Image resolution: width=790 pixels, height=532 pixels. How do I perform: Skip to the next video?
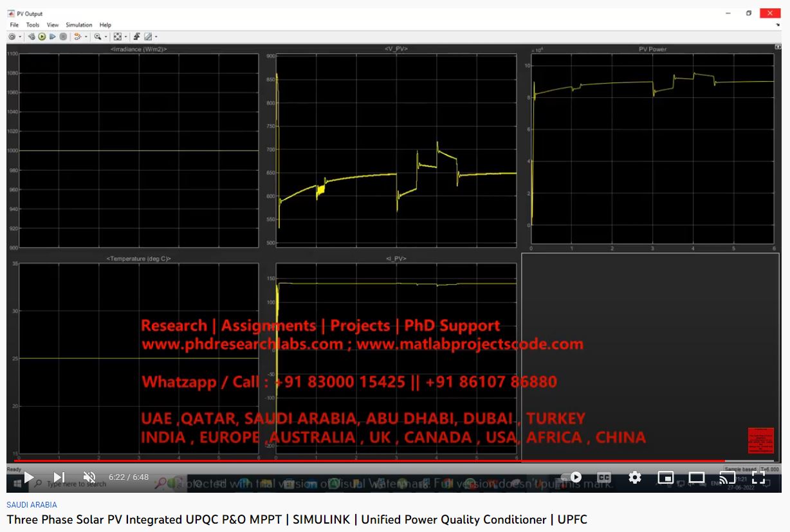point(59,477)
